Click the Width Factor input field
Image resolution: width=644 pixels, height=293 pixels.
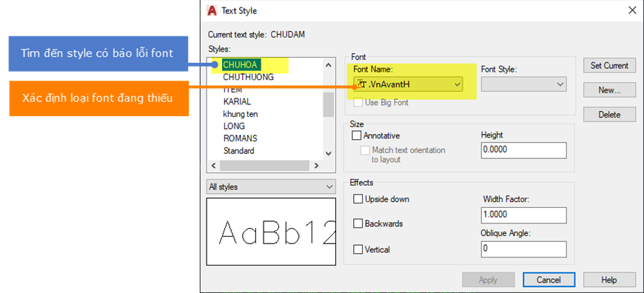[x=523, y=215]
